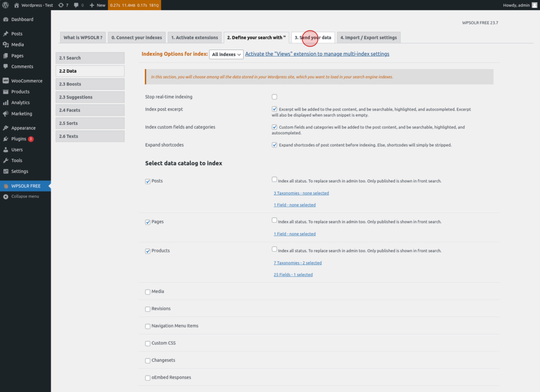Open Comments sidebar icon
Image resolution: width=540 pixels, height=392 pixels.
click(x=5, y=66)
